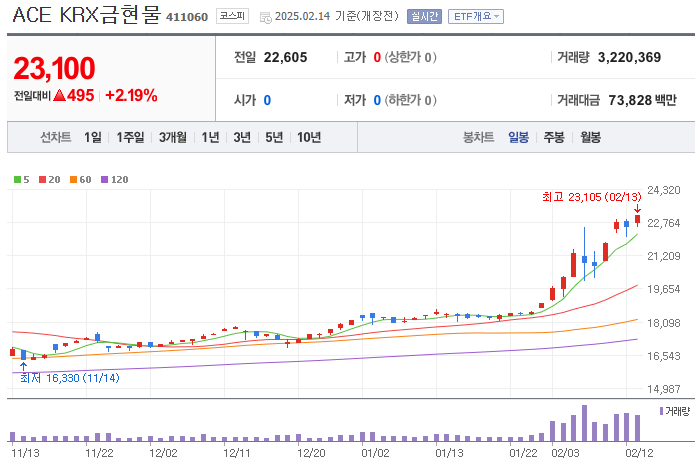This screenshot has width=695, height=464.
Task: Click the purple 120-day moving average swatch
Action: click(x=105, y=179)
